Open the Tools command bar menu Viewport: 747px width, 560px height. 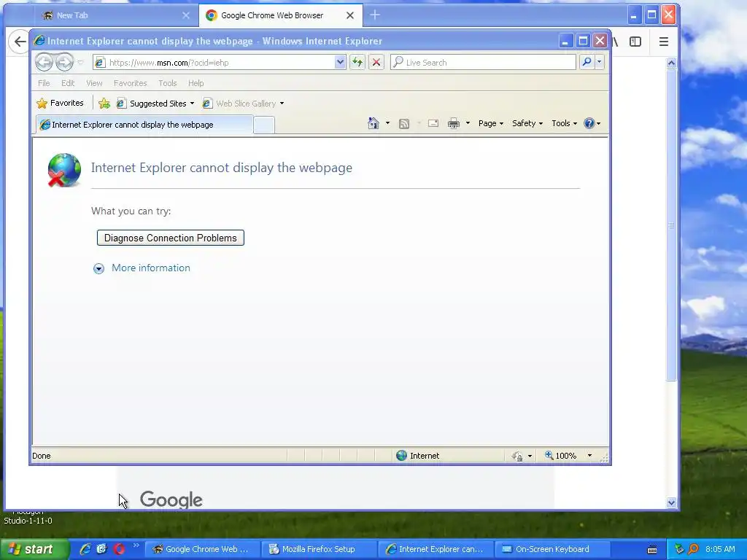tap(564, 123)
